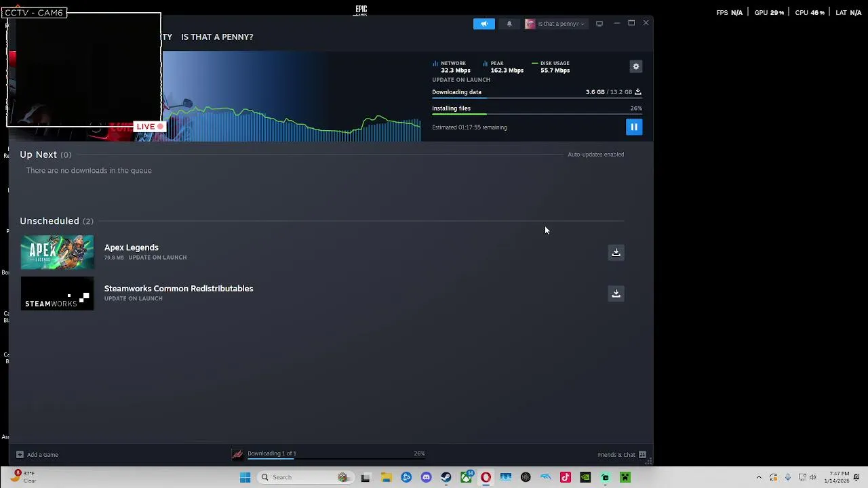Open Friends & Chat panel
This screenshot has width=868, height=488.
pos(622,455)
